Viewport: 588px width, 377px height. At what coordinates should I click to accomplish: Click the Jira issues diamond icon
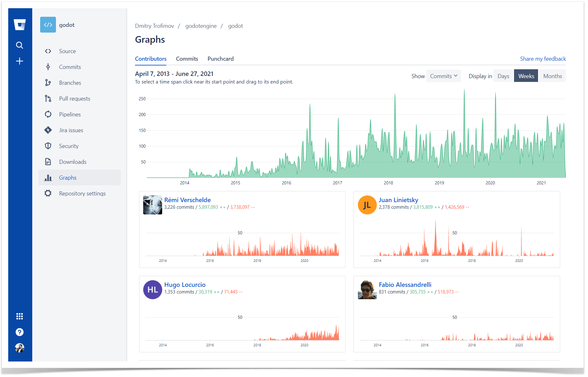pyautogui.click(x=48, y=130)
